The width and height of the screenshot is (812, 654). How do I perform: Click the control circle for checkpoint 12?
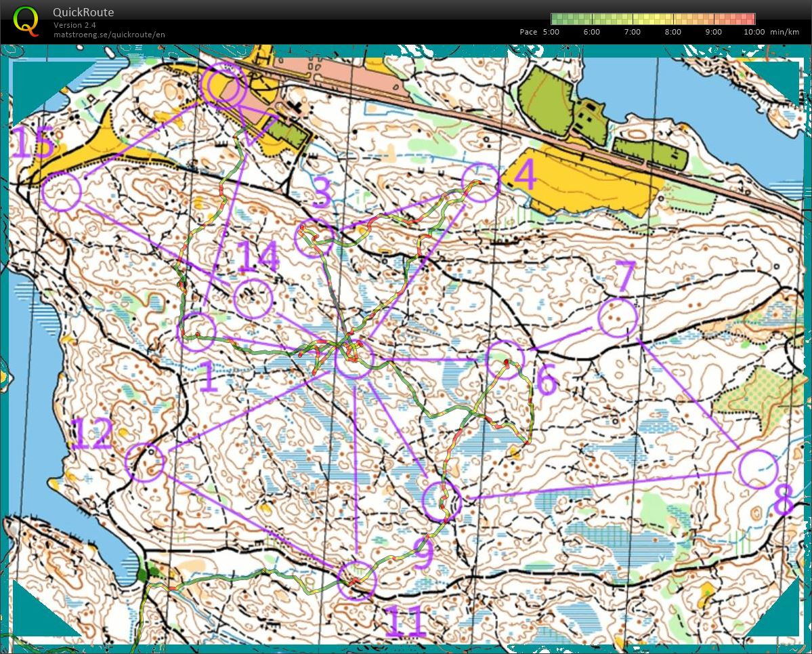pyautogui.click(x=145, y=462)
